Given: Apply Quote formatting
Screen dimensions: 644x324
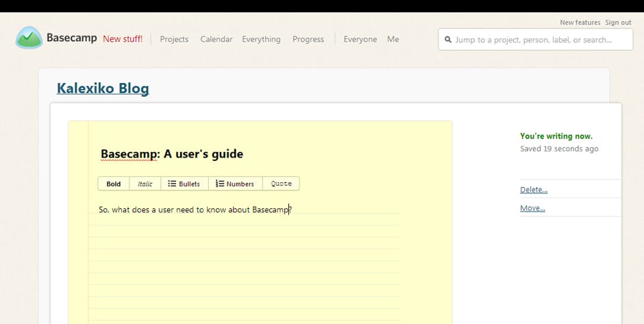Looking at the screenshot, I should (x=281, y=184).
